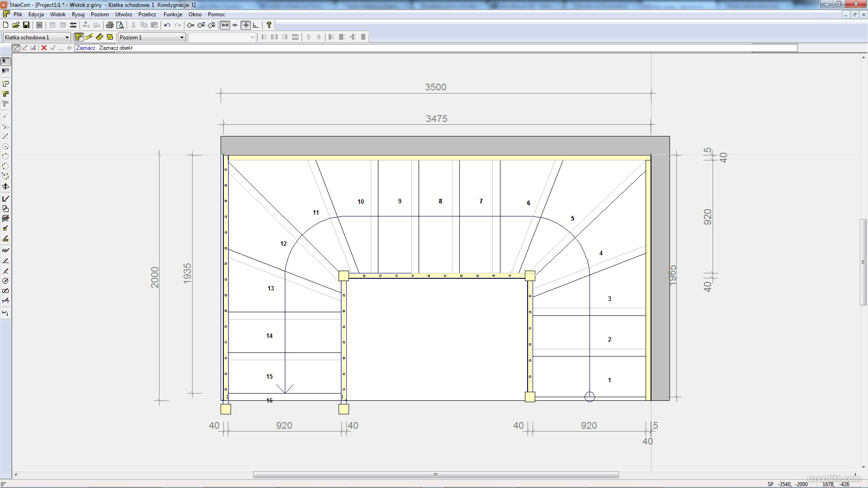Open help with the question mark icon
This screenshot has height=488, width=868.
click(269, 25)
